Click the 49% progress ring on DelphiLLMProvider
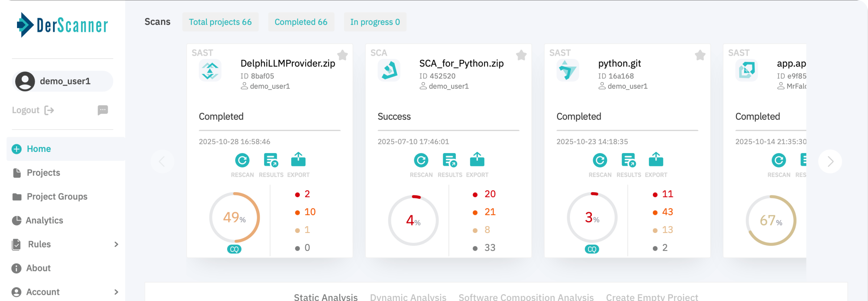This screenshot has height=301, width=868. (234, 217)
